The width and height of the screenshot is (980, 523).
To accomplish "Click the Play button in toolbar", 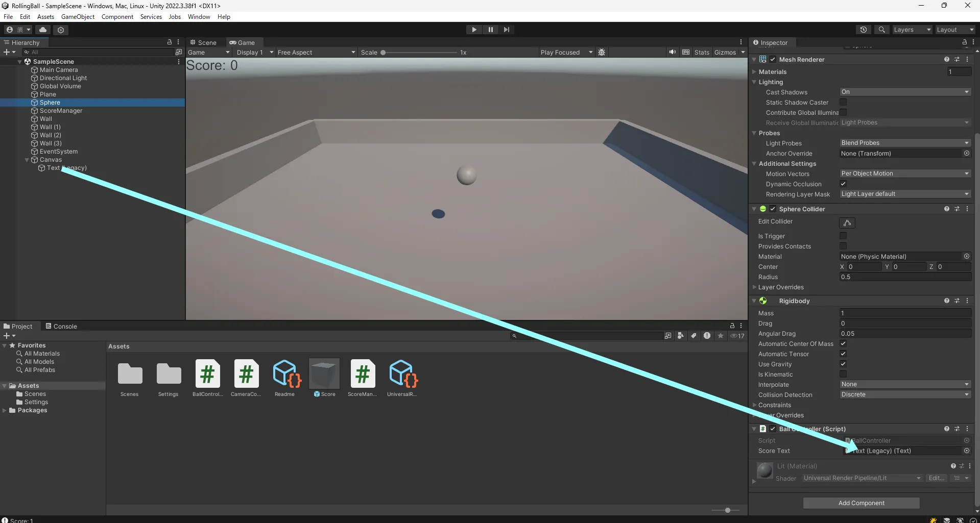I will click(474, 30).
